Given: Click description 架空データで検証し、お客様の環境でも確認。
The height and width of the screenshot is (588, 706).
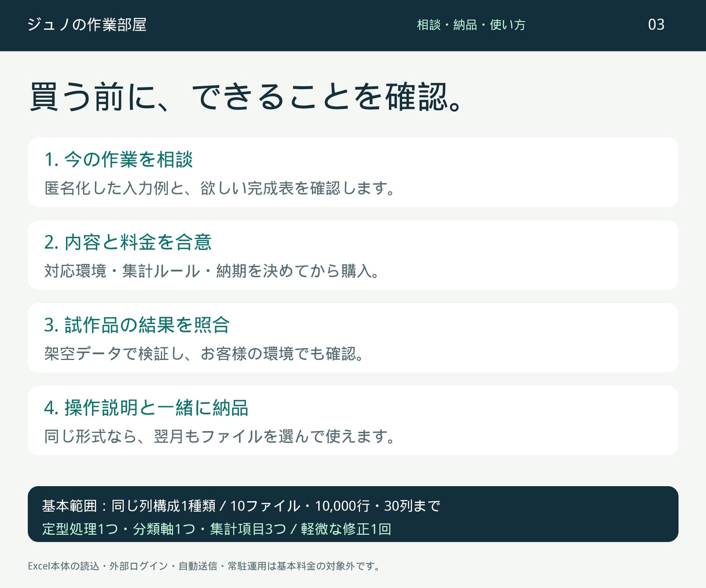Looking at the screenshot, I should (x=204, y=354).
